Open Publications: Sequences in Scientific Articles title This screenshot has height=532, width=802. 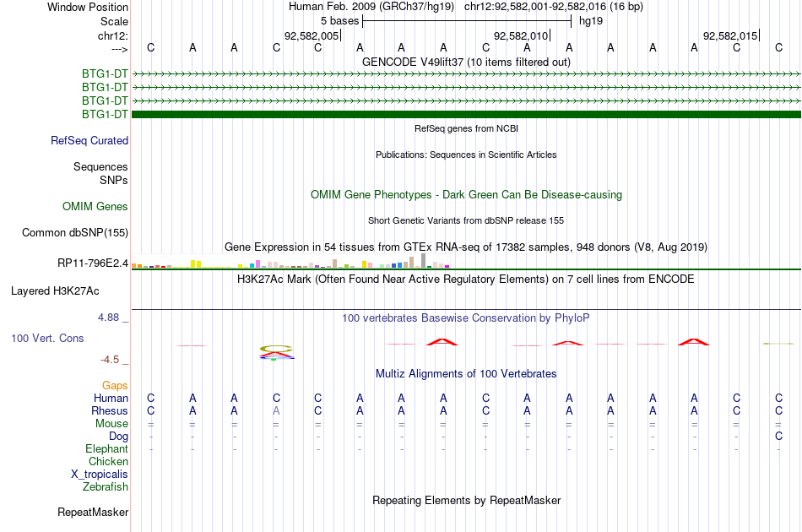466,155
